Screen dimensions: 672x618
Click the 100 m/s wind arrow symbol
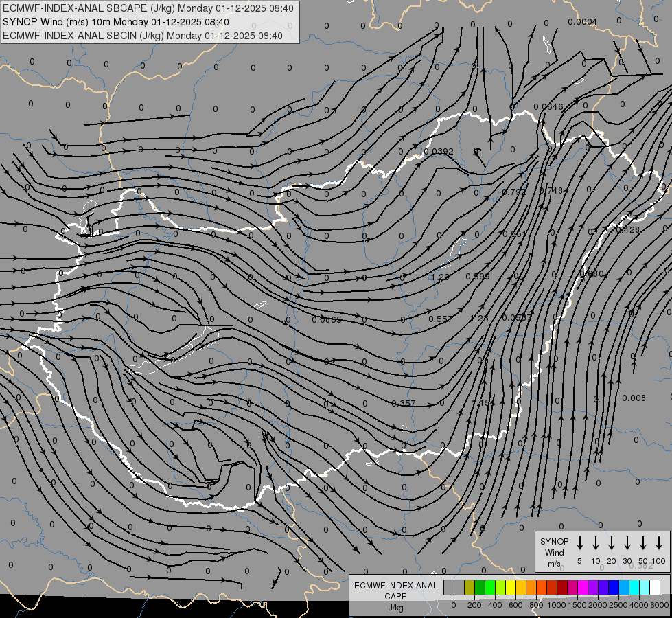(659, 543)
